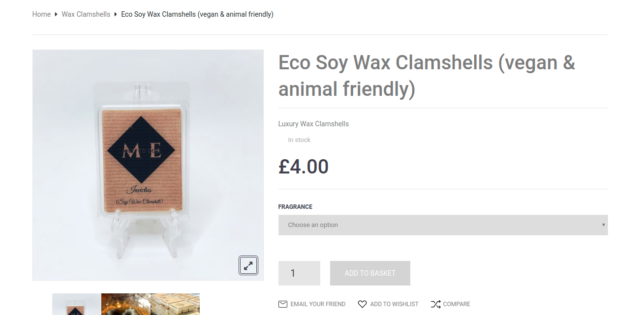Navigate to the Home breadcrumb link

[x=41, y=14]
